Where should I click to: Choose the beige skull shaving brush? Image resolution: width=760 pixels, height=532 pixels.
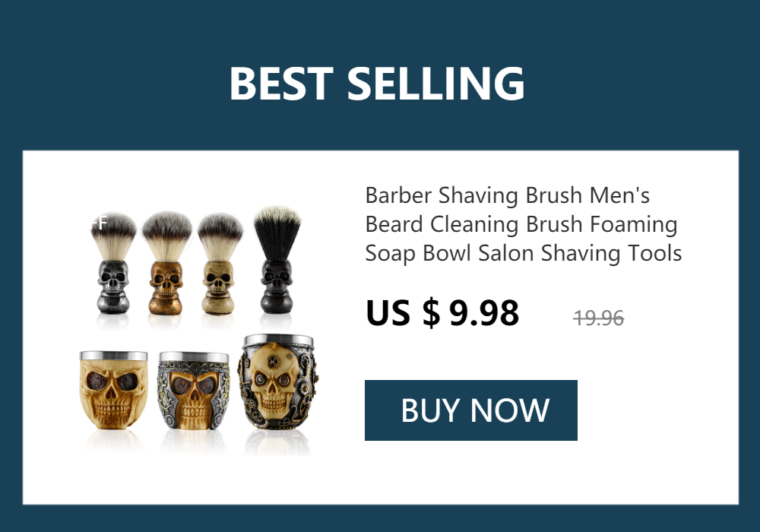(x=220, y=263)
